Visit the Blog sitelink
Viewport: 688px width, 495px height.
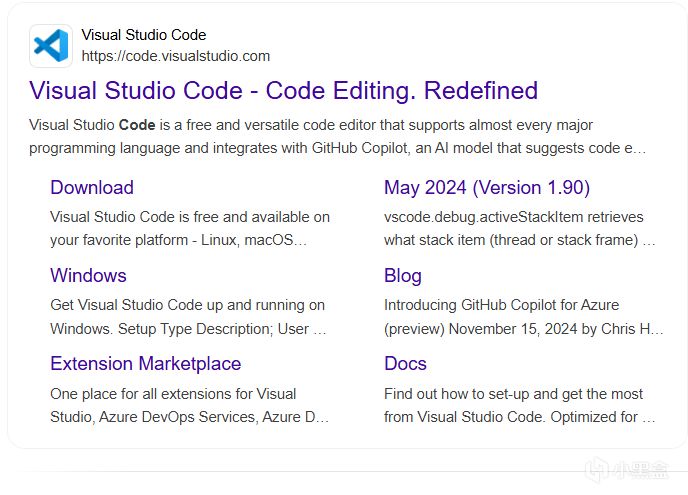point(402,275)
